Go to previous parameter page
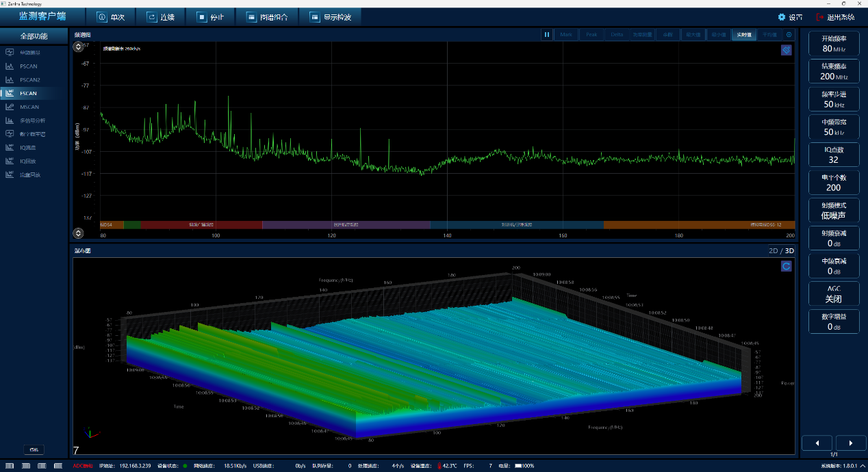The image size is (868, 472). (817, 443)
